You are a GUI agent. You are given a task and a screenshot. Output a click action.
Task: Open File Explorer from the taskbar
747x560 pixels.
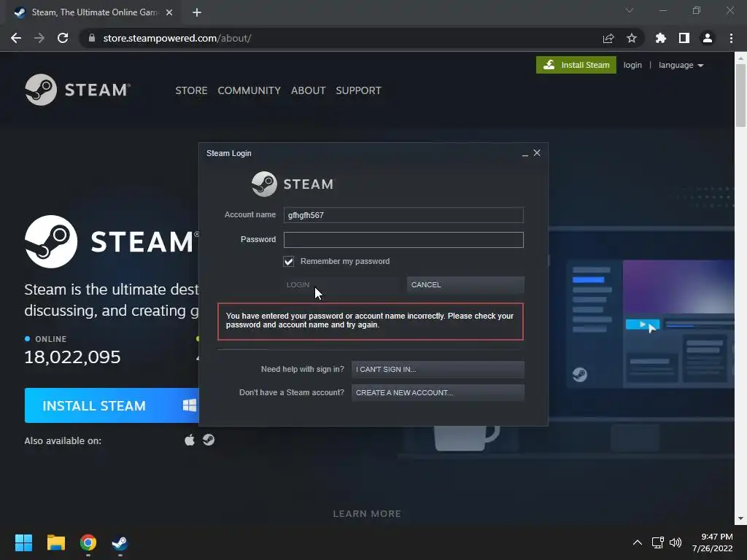point(55,542)
